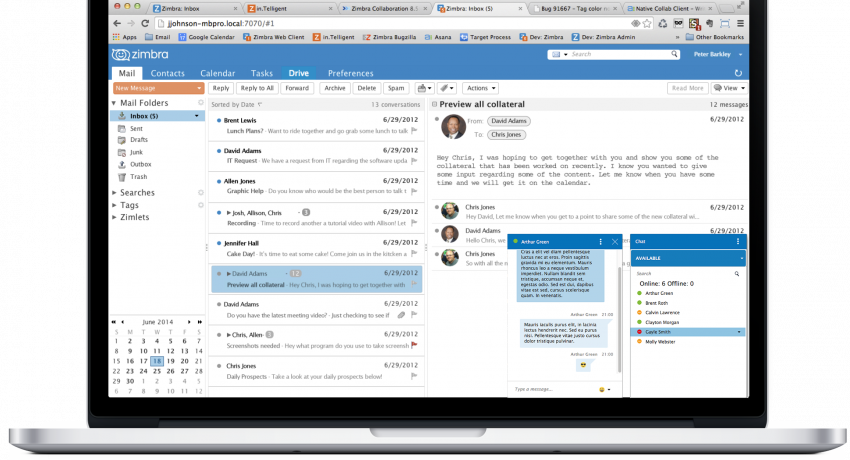
Task: Open the Actions dropdown
Action: [481, 88]
